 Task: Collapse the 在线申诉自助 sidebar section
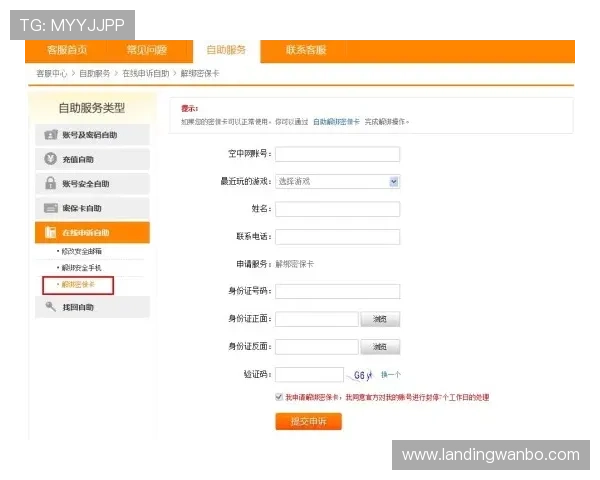click(92, 232)
